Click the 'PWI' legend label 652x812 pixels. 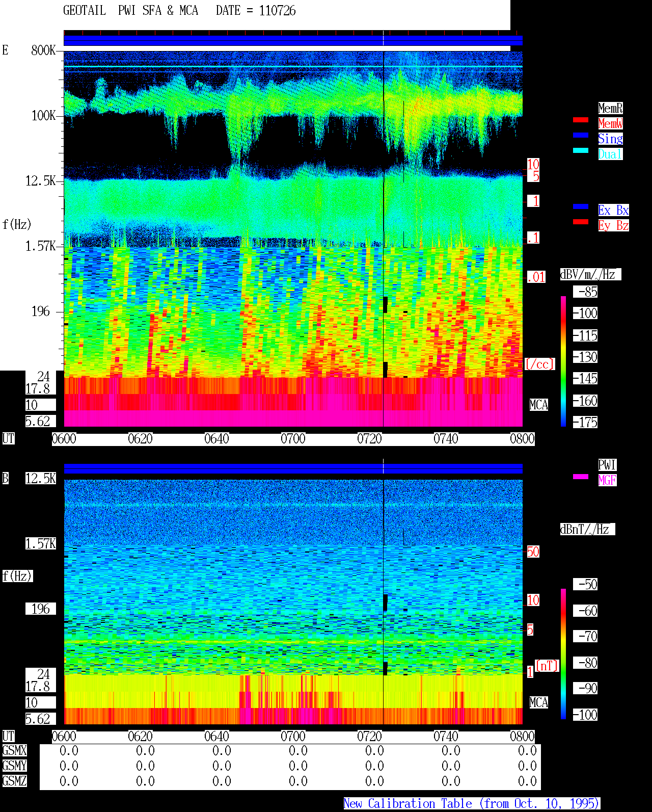click(607, 465)
